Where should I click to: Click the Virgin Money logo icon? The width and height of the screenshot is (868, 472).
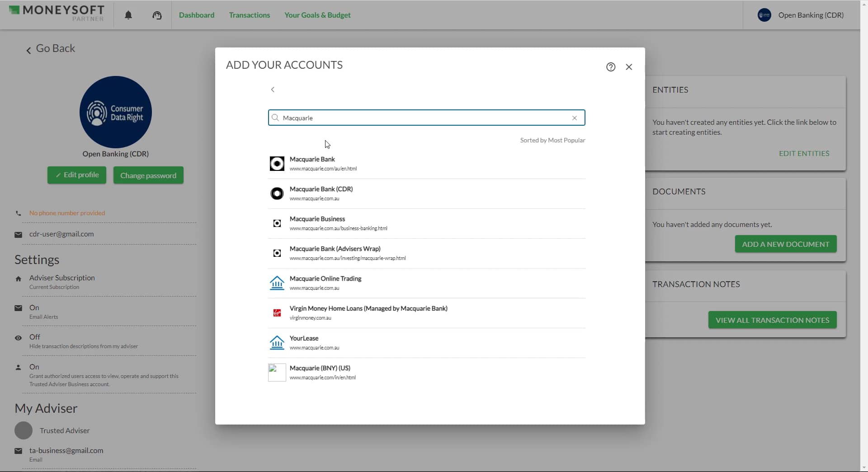(277, 313)
